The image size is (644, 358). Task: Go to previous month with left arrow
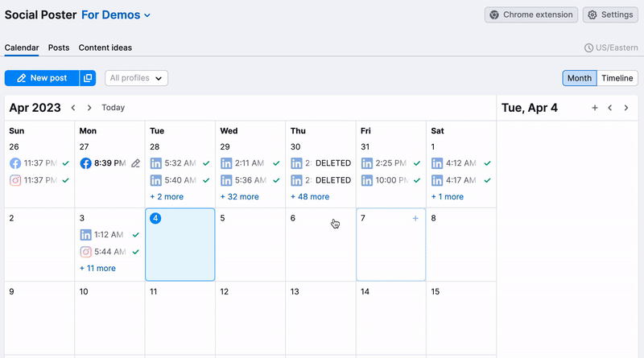[x=73, y=108]
